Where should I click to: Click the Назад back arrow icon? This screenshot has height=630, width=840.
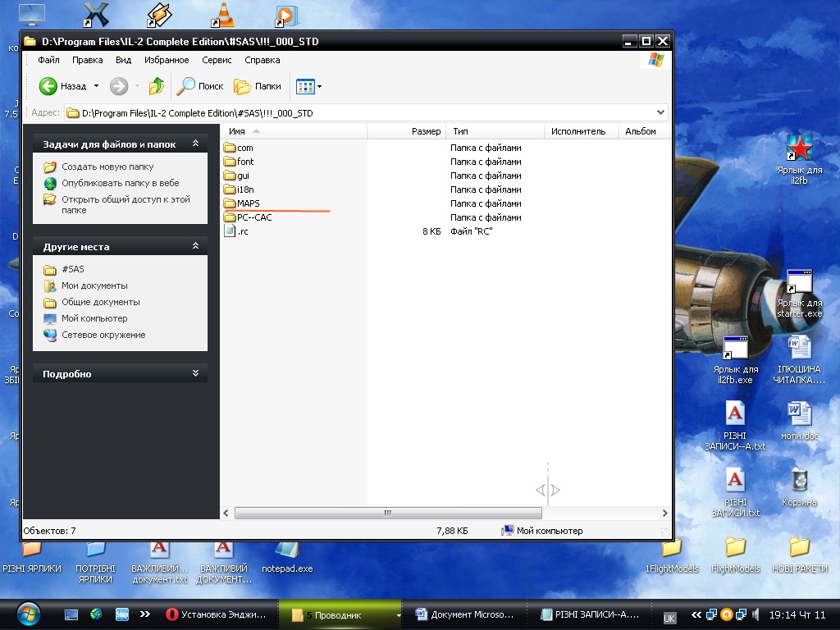click(x=48, y=86)
